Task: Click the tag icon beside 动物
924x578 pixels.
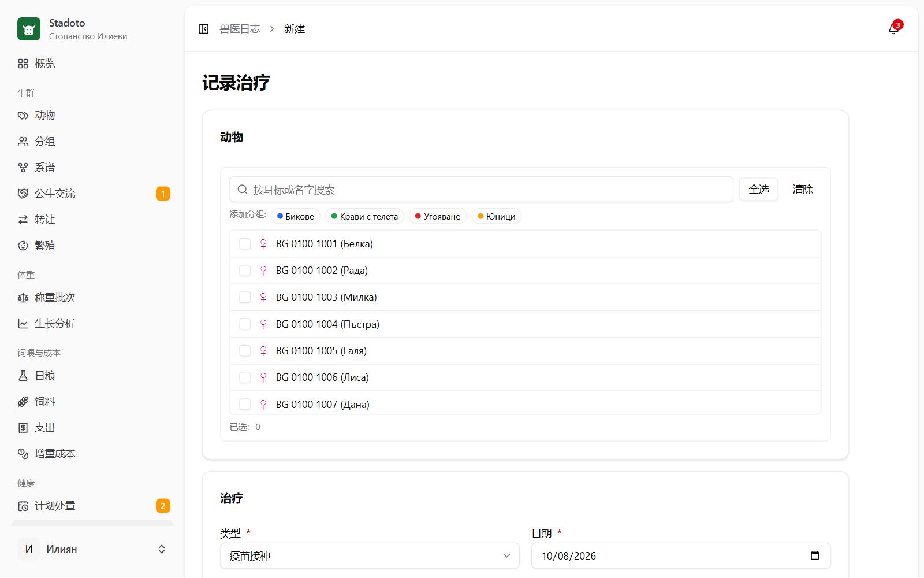Action: click(x=23, y=116)
